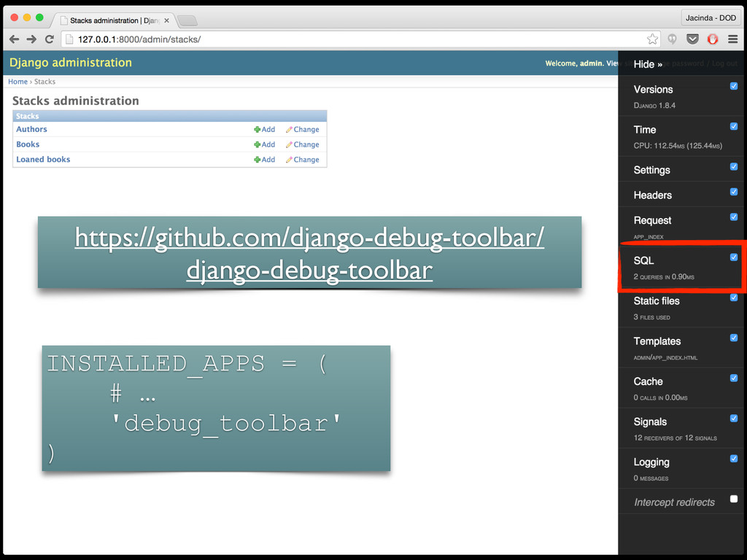Disable the Cache panel checkbox
The height and width of the screenshot is (560, 747).
point(734,378)
